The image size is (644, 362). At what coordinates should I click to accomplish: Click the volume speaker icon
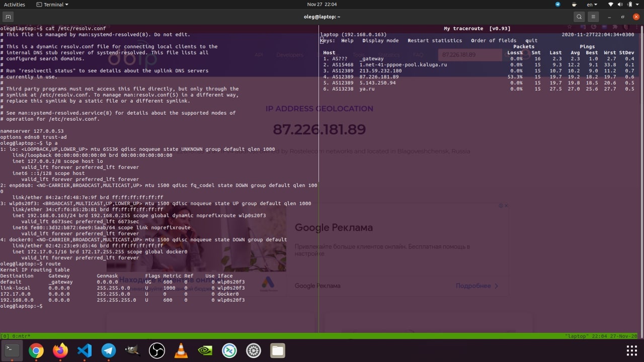point(621,5)
